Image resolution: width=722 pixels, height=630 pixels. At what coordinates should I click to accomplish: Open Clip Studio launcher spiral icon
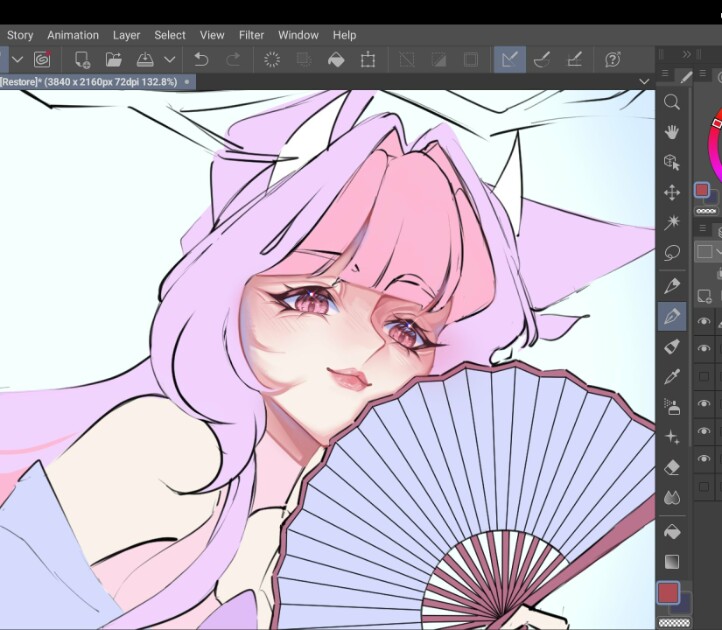[42, 59]
